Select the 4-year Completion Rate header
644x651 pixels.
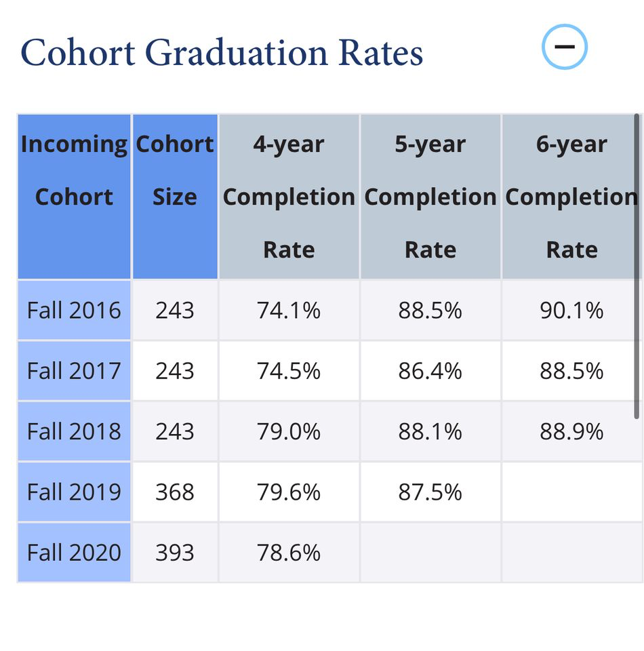click(x=289, y=197)
